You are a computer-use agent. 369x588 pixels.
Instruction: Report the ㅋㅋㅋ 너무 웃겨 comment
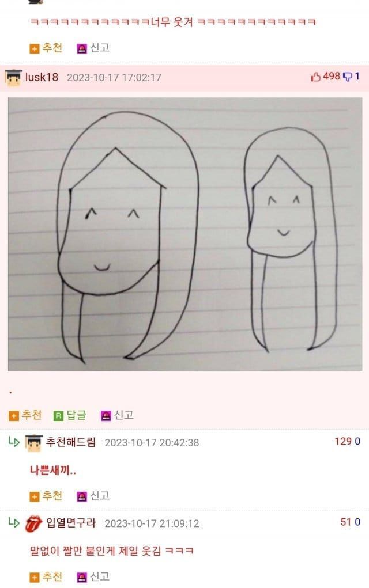point(93,48)
